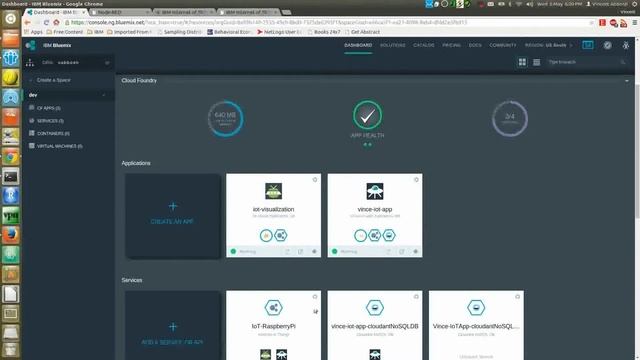Open settings gear on iot-visualization card footer
The width and height of the screenshot is (640, 360).
[314, 251]
